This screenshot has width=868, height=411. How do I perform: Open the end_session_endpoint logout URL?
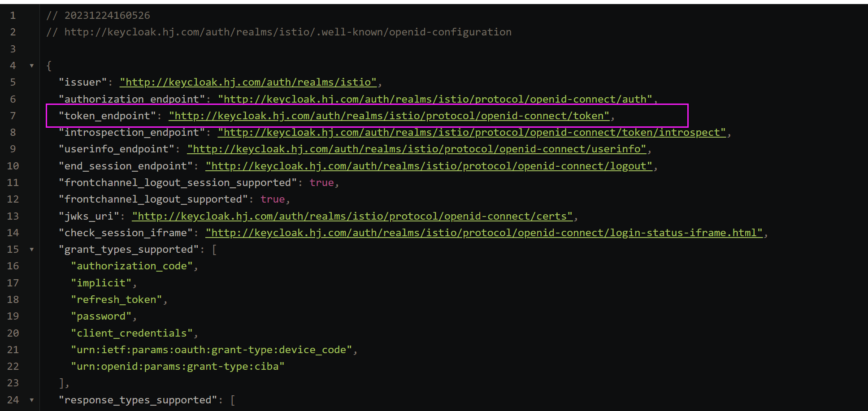tap(429, 166)
